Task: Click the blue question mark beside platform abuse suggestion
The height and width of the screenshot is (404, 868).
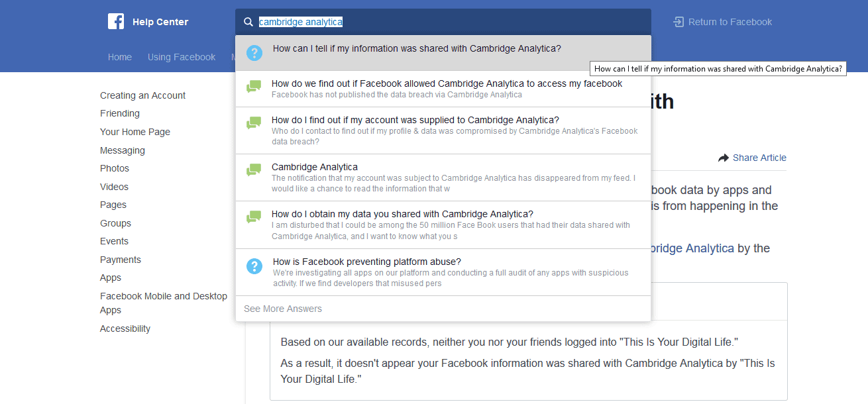Action: coord(254,266)
